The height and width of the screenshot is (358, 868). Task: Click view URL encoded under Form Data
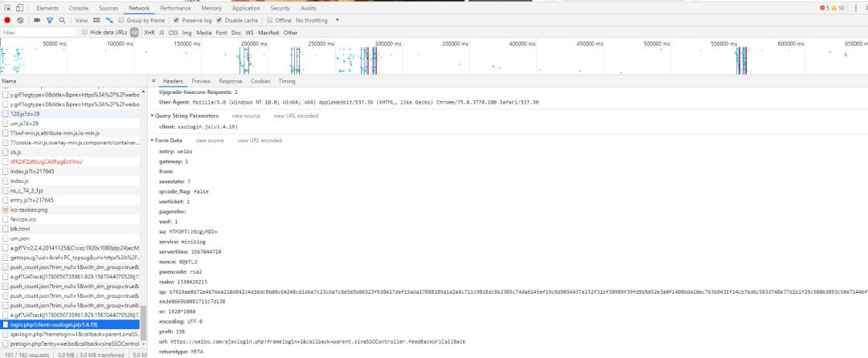tap(260, 140)
